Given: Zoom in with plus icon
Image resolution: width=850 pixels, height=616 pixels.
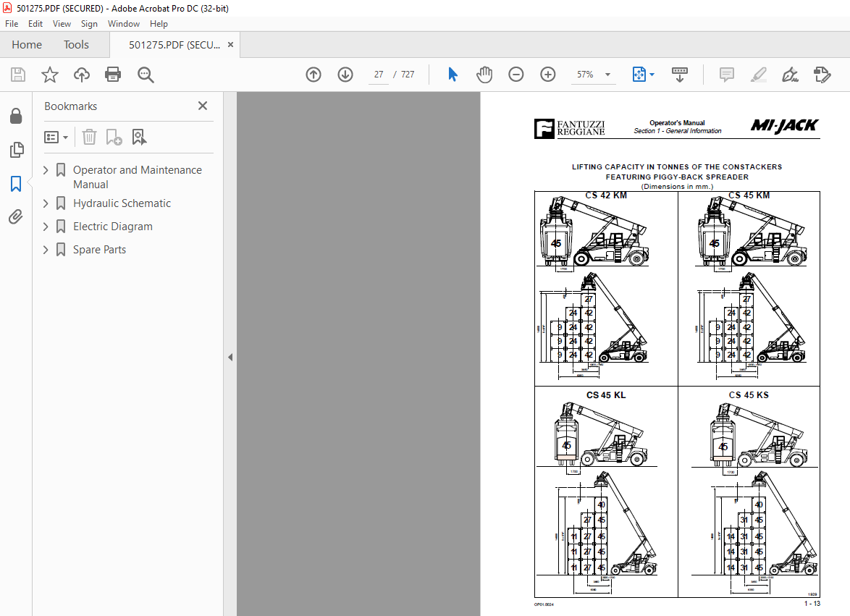Looking at the screenshot, I should (548, 75).
